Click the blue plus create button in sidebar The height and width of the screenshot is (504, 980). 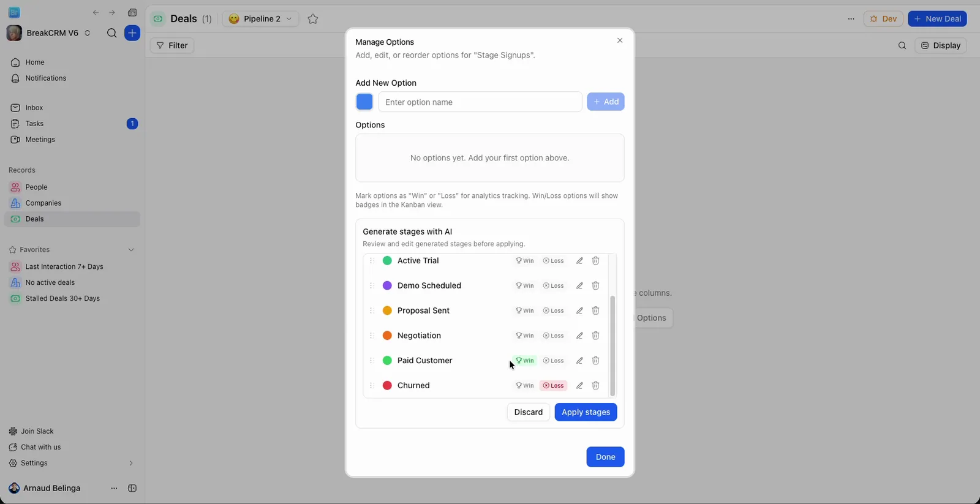click(132, 33)
